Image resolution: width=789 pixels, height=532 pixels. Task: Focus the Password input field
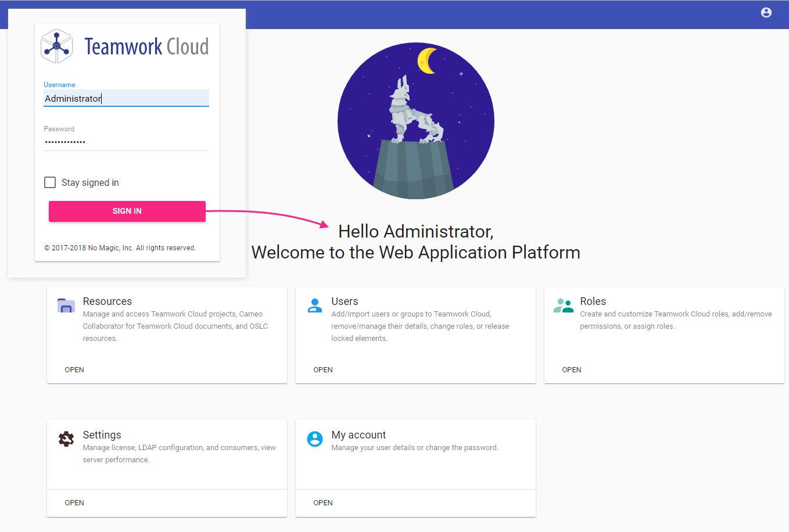coord(126,142)
